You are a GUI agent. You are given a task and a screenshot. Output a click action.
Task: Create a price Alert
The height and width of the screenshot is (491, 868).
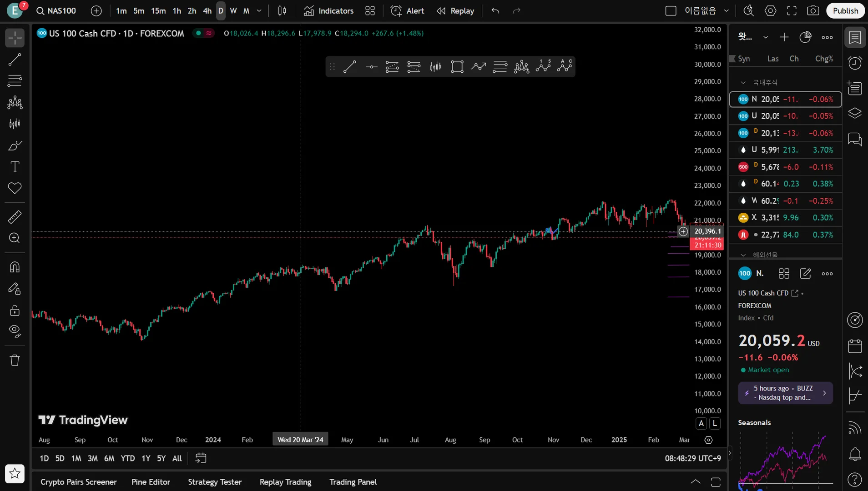tap(407, 11)
